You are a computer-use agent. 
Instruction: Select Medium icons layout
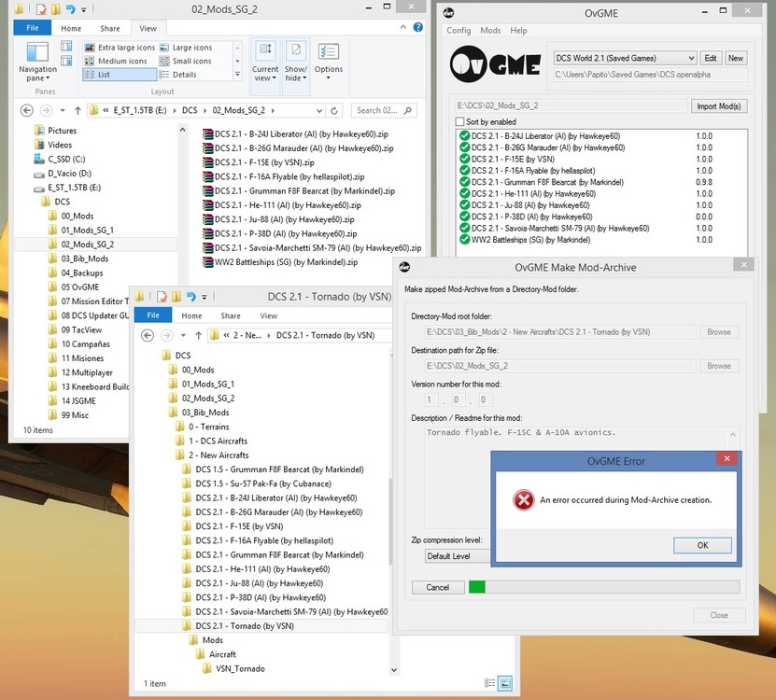(116, 61)
